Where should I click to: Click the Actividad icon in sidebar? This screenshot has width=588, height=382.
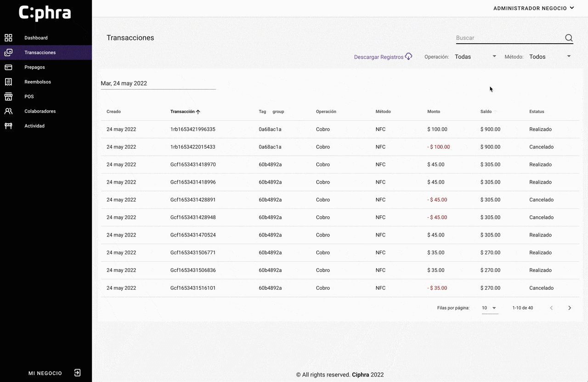tap(8, 126)
